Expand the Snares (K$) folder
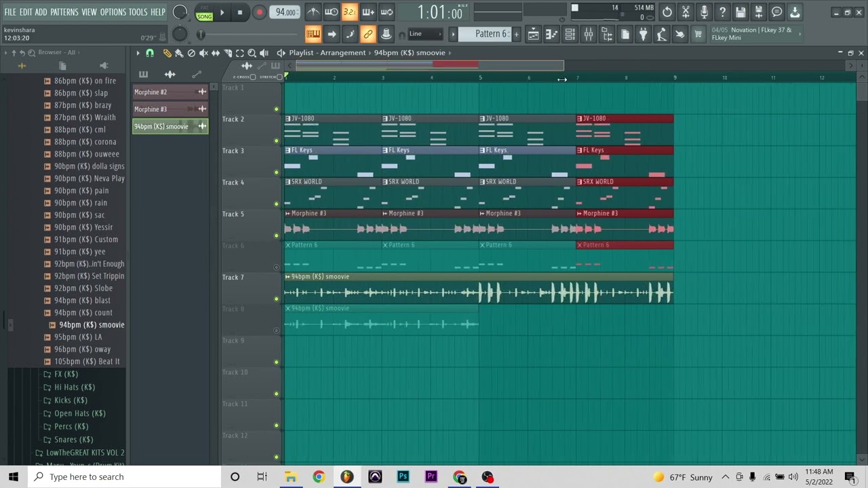 click(x=73, y=439)
